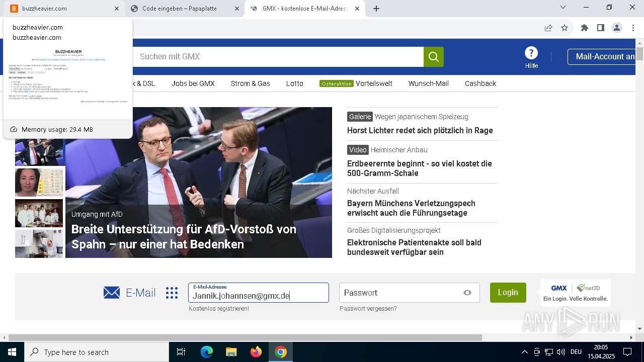This screenshot has height=362, width=644.
Task: Close the buzzheavier.com tab
Action: (117, 9)
